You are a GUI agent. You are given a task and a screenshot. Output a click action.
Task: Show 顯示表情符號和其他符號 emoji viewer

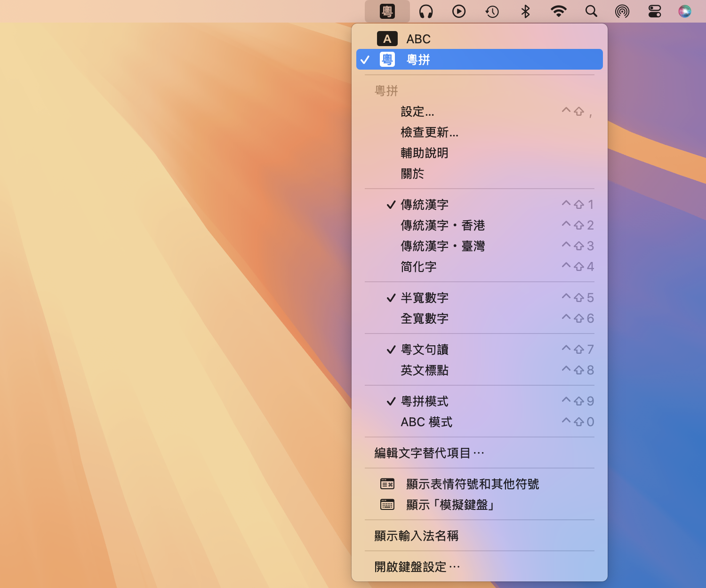[x=472, y=484]
